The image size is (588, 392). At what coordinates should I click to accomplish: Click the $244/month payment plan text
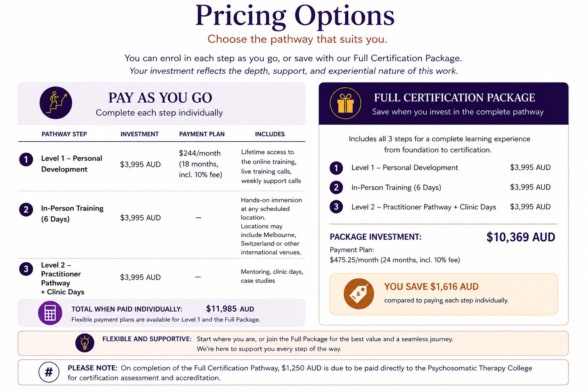point(200,154)
